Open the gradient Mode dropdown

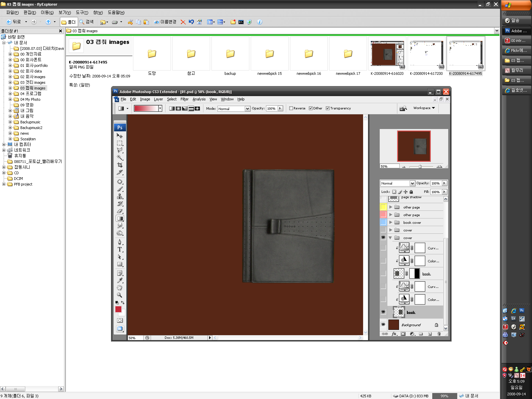coord(247,109)
